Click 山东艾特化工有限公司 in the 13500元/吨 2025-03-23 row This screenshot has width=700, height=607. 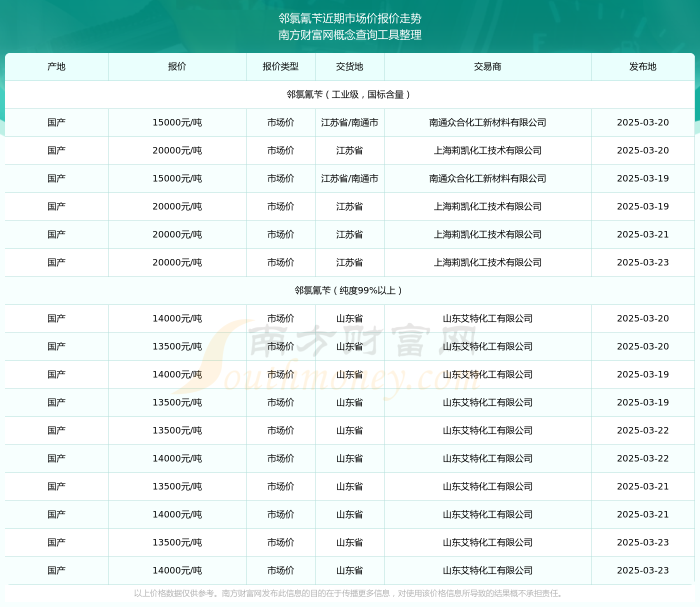coord(487,542)
